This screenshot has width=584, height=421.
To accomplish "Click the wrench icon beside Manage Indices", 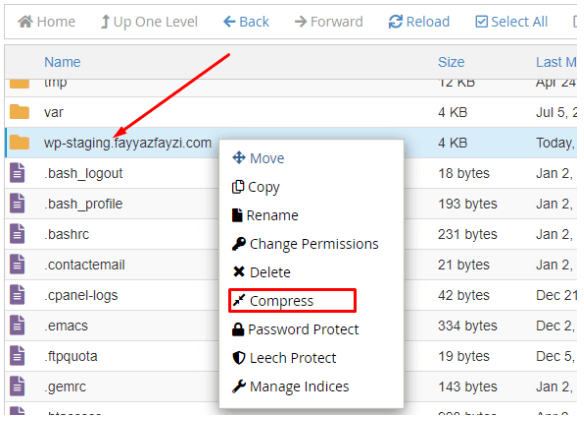I will pyautogui.click(x=239, y=386).
